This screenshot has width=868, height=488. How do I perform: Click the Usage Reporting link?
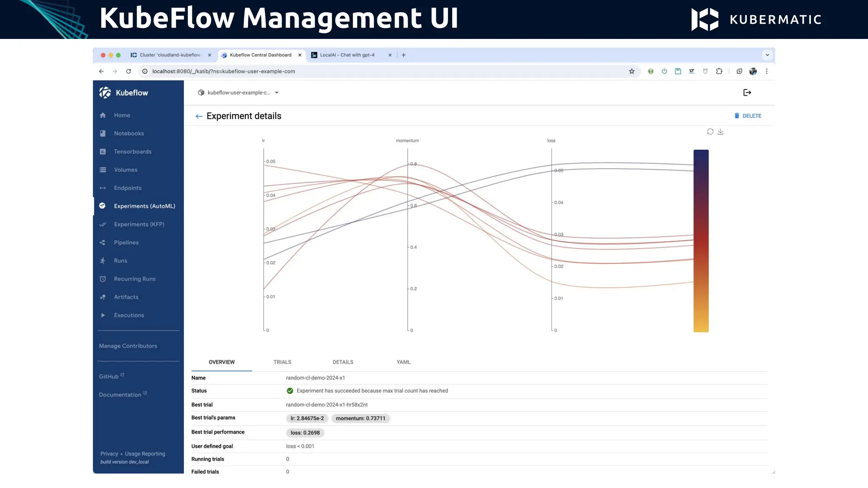[145, 454]
